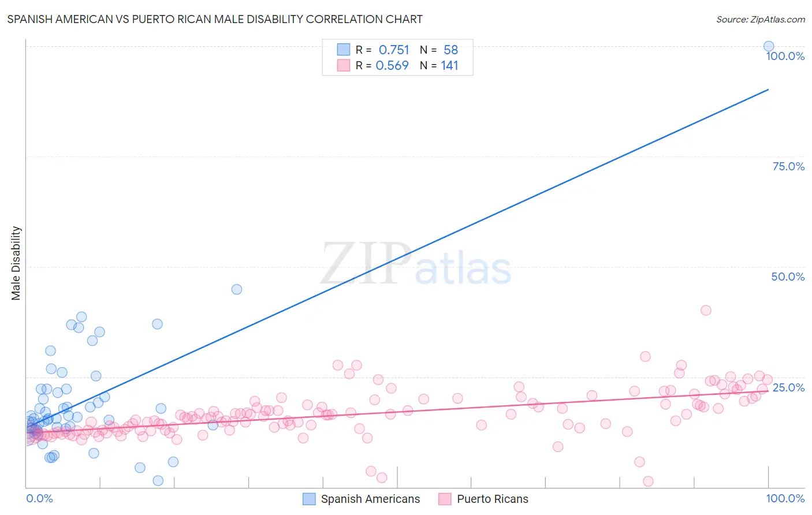Click the chart title text
The height and width of the screenshot is (515, 812).
[215, 19]
